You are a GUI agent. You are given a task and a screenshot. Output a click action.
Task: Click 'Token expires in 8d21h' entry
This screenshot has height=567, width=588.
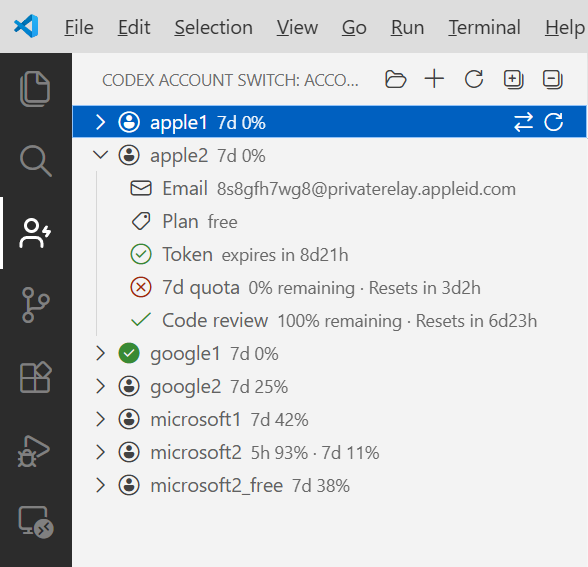pos(330,254)
